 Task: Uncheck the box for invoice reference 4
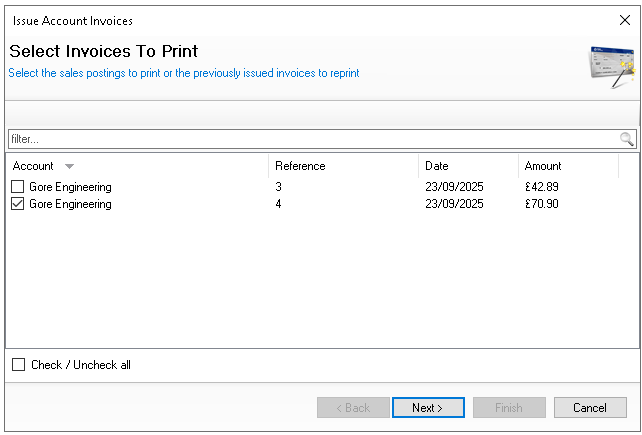[18, 204]
